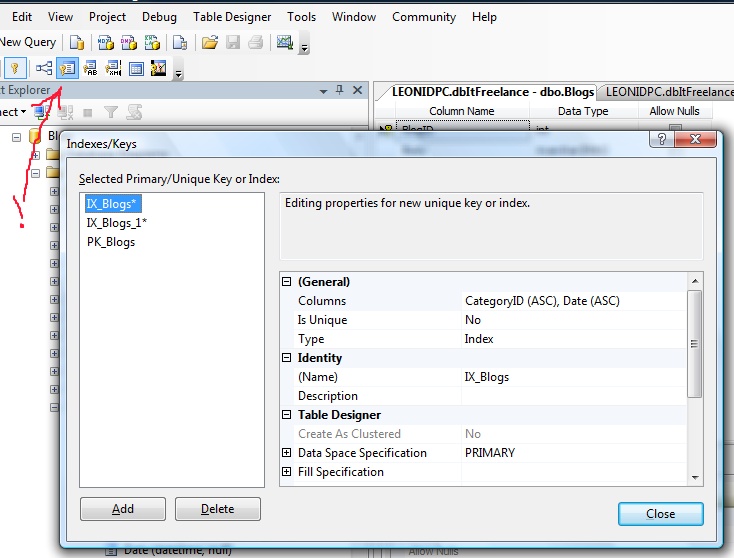The image size is (734, 558).
Task: Click the Stop icon in Object Explorer
Action: pos(87,113)
